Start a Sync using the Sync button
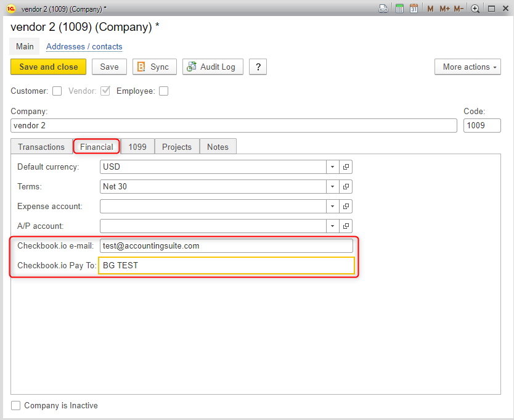This screenshot has height=420, width=514. click(x=154, y=67)
